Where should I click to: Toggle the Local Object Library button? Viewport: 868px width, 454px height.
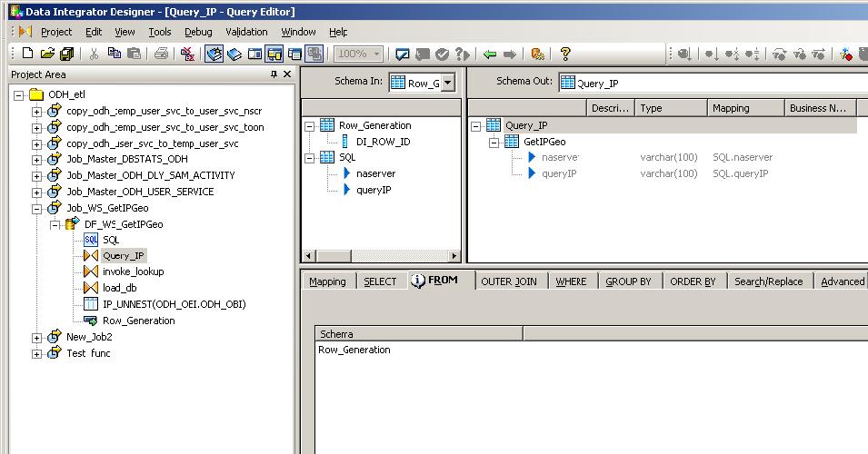[215, 54]
